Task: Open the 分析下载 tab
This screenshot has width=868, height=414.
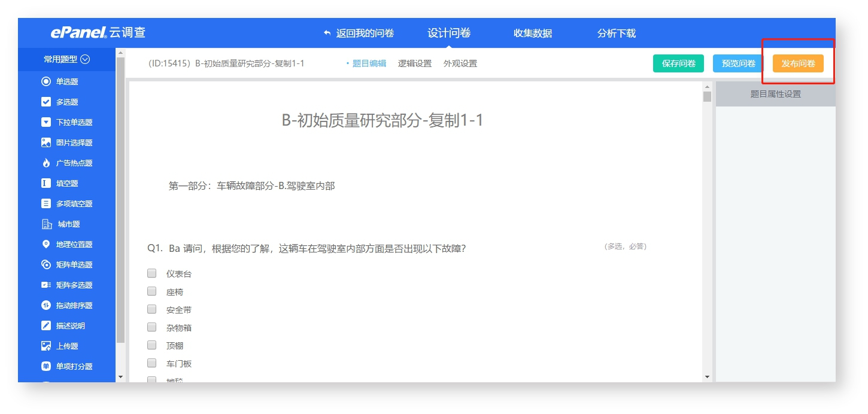Action: [617, 33]
